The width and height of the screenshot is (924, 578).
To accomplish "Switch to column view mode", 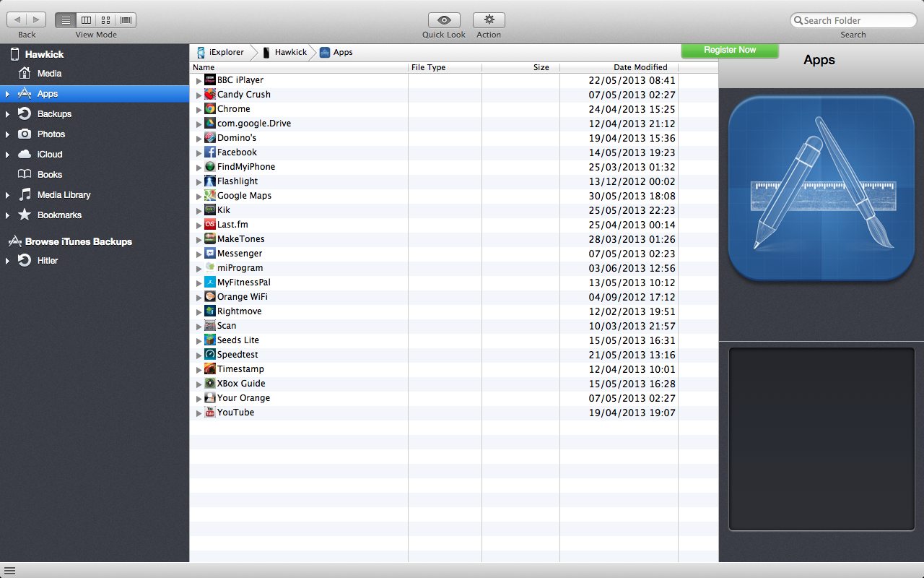I will [x=86, y=20].
